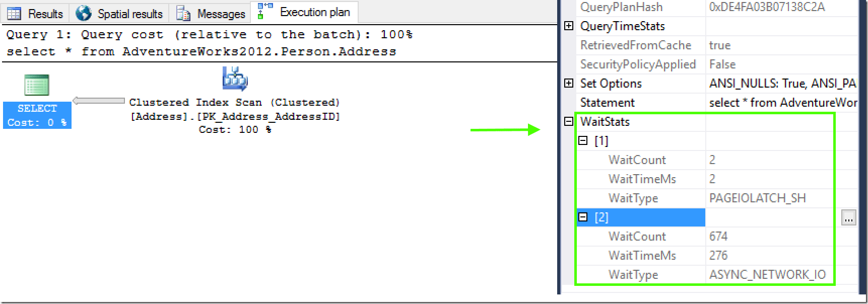
Task: Collapse wait entry [1] under WaitStats
Action: (x=583, y=140)
